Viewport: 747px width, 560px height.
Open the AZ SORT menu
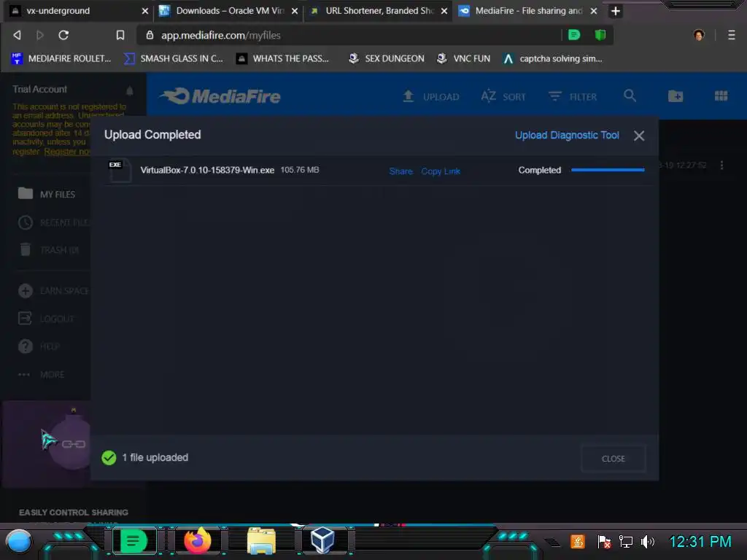(503, 97)
